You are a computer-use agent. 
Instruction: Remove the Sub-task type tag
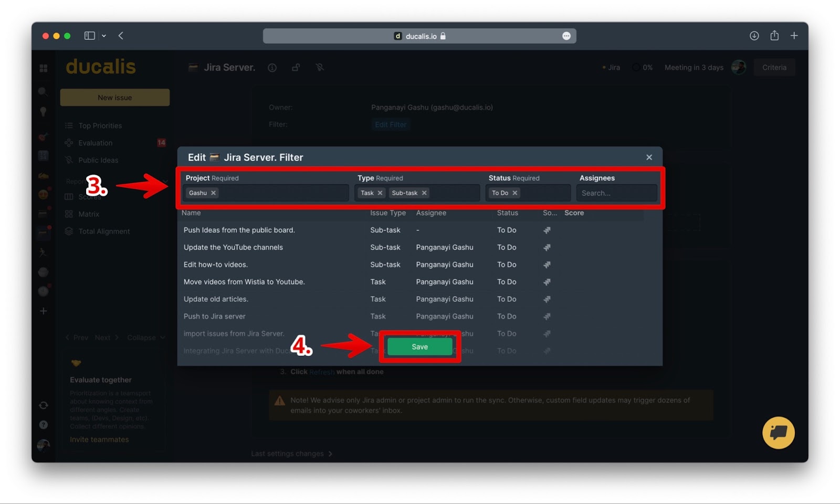point(424,193)
